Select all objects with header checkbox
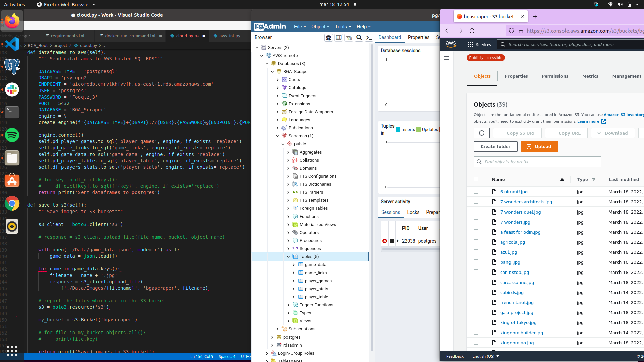This screenshot has height=362, width=644. pos(476,179)
